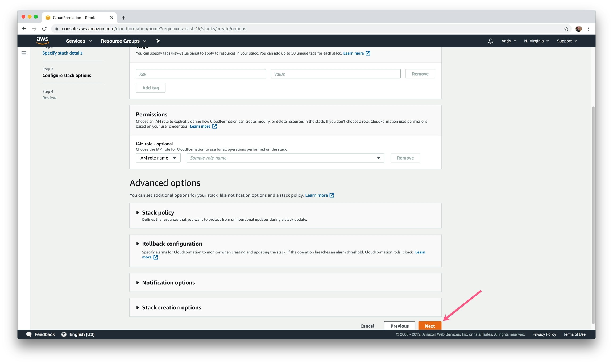
Task: Open the Support dropdown menu
Action: 567,41
